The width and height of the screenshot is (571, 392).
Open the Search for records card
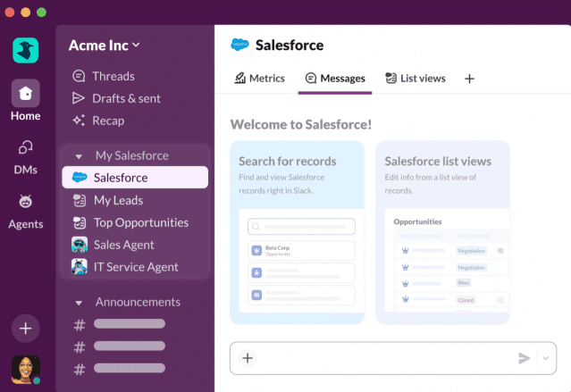297,232
